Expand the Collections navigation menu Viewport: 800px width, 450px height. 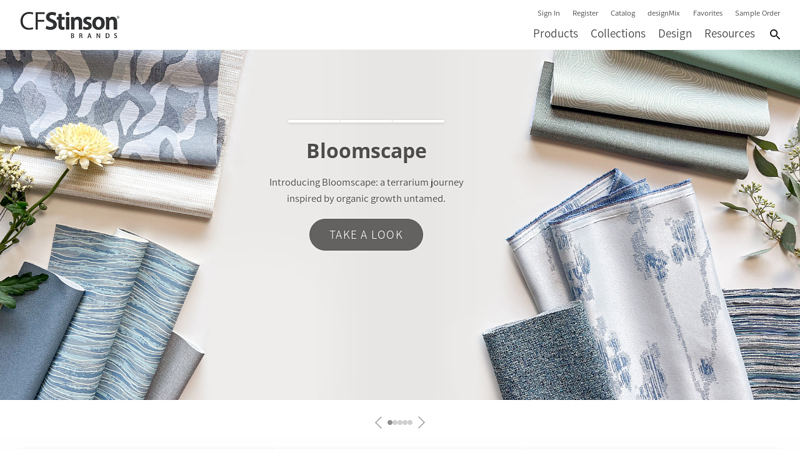click(618, 34)
